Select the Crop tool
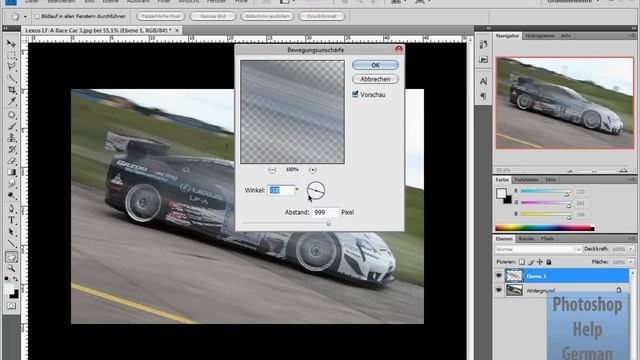This screenshot has height=360, width=640. pyautogui.click(x=11, y=89)
